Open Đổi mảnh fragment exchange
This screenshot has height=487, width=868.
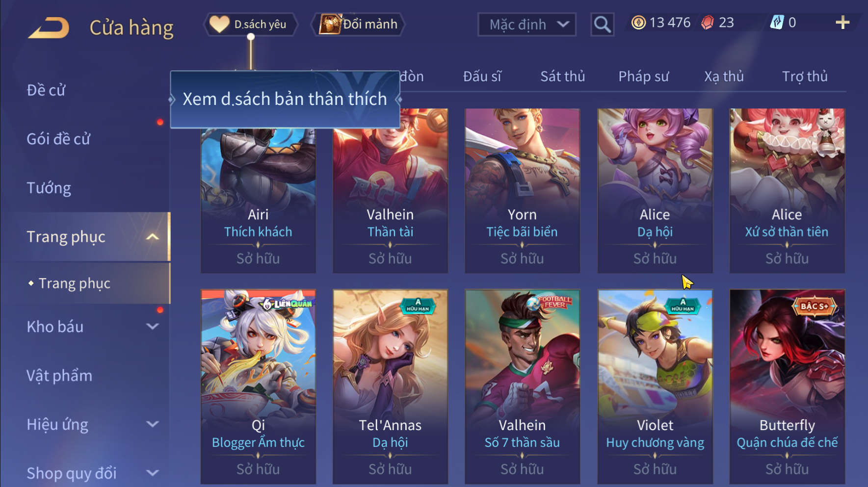click(x=358, y=24)
